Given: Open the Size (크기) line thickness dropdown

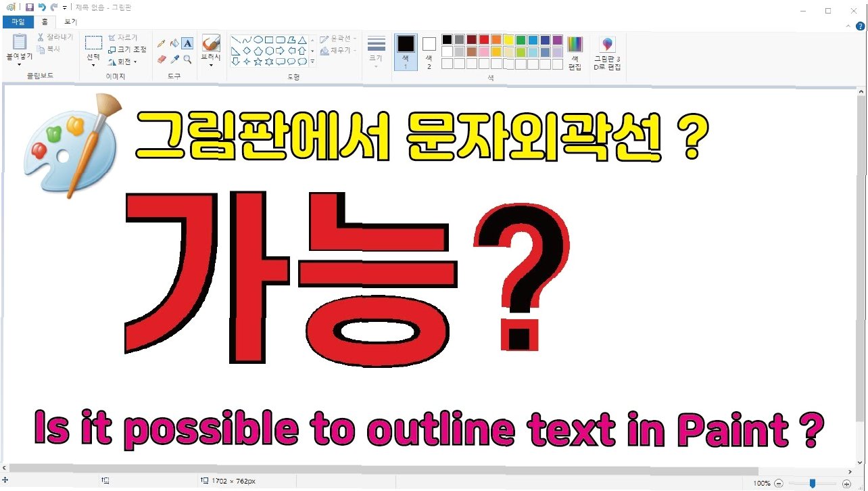Looking at the screenshot, I should [376, 52].
